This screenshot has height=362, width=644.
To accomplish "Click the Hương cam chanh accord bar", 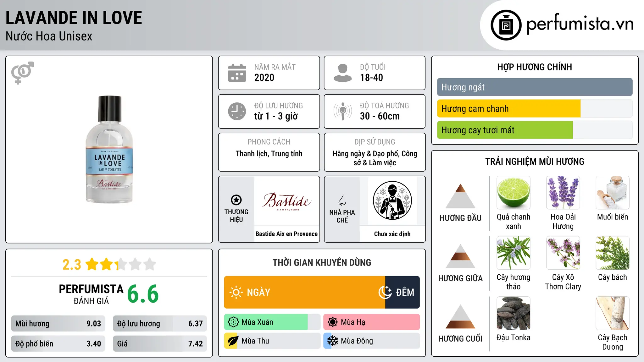I will point(535,108).
